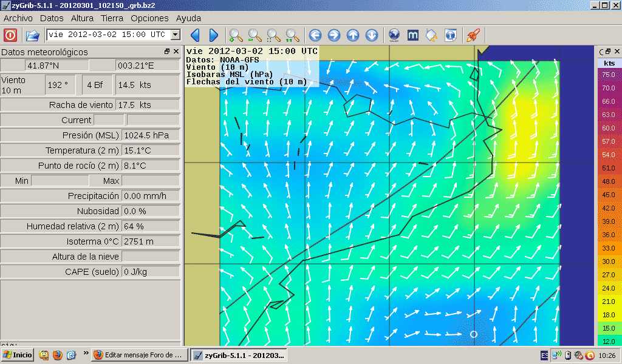This screenshot has width=622, height=364.
Task: Launch Firefox from quick launch bar
Action: click(58, 355)
